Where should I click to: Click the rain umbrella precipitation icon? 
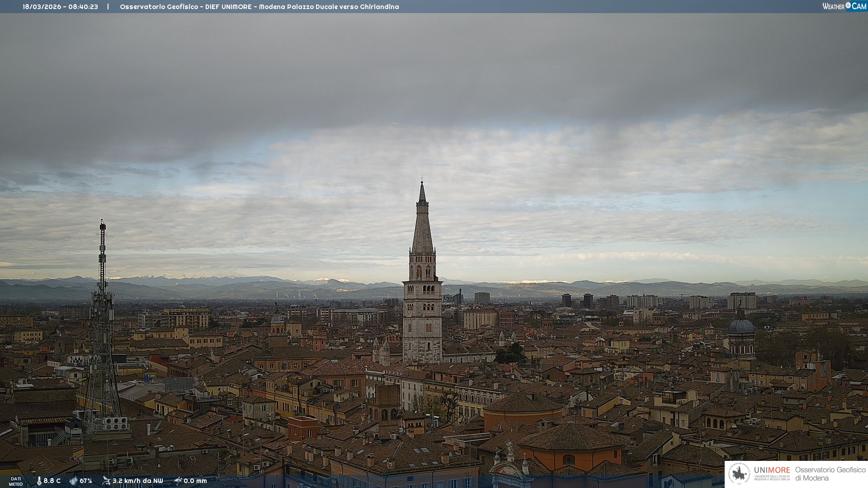pyautogui.click(x=178, y=481)
